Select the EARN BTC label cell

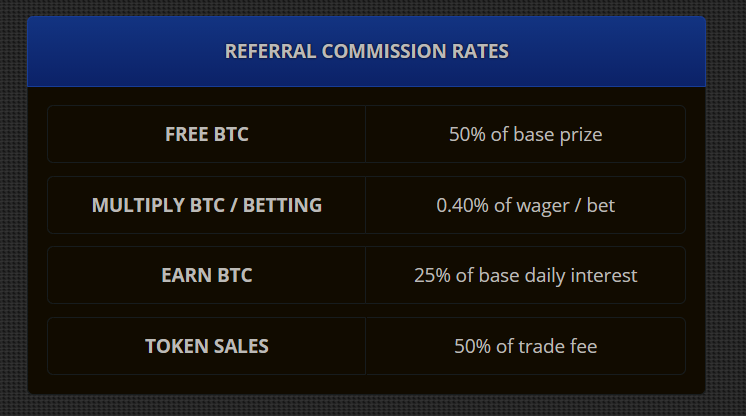[206, 275]
